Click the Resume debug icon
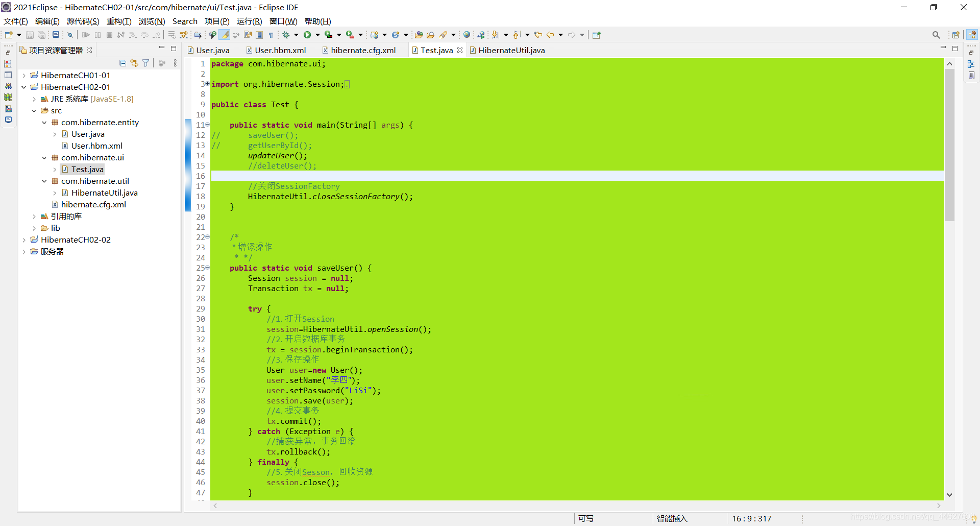Screen dimensions: 980x526 pos(86,35)
